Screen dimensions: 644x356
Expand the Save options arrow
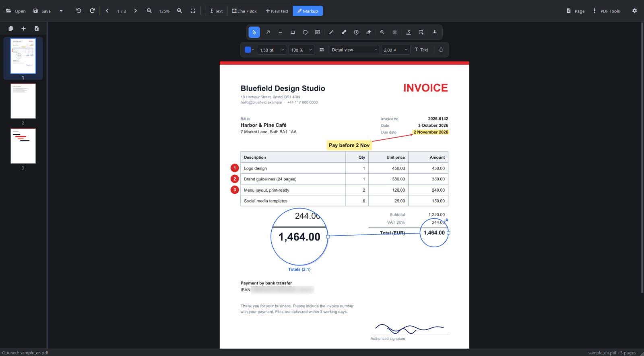(61, 11)
